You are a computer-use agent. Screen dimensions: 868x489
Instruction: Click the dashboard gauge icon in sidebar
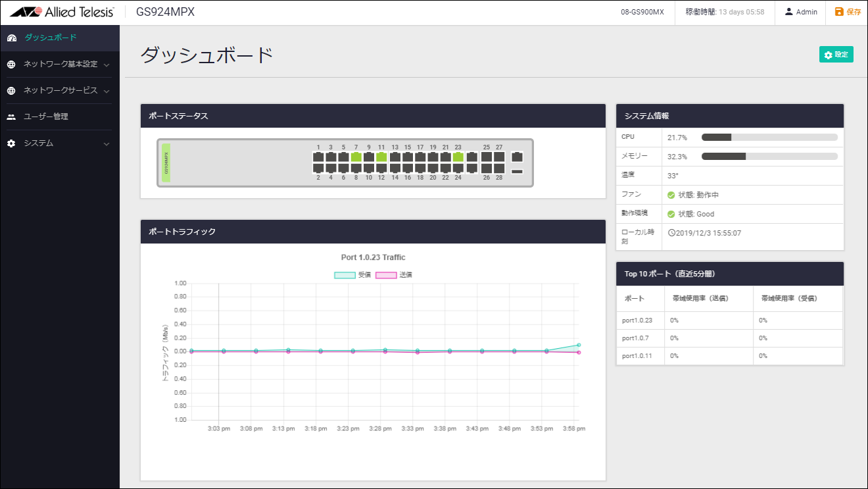11,38
